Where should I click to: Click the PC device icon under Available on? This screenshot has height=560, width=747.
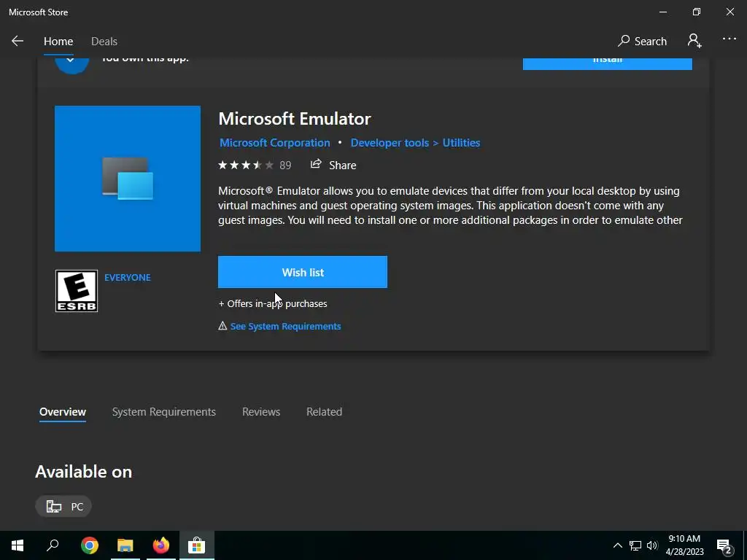click(54, 506)
